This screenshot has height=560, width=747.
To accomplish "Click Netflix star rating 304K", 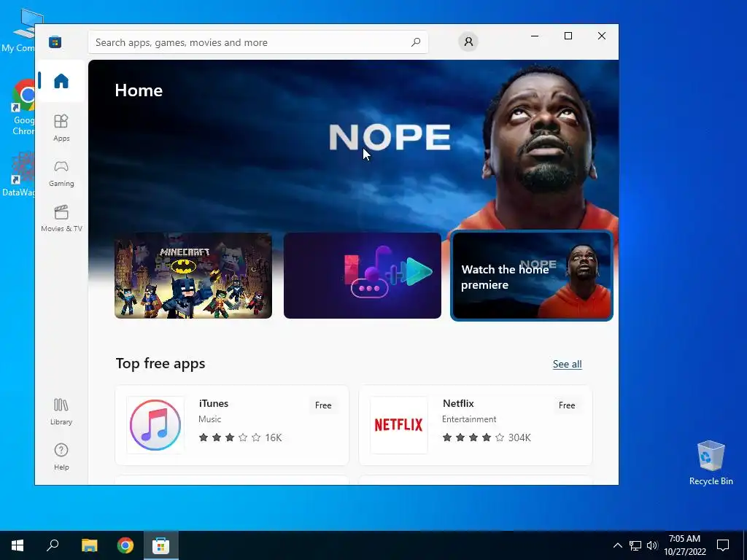I will pyautogui.click(x=487, y=437).
